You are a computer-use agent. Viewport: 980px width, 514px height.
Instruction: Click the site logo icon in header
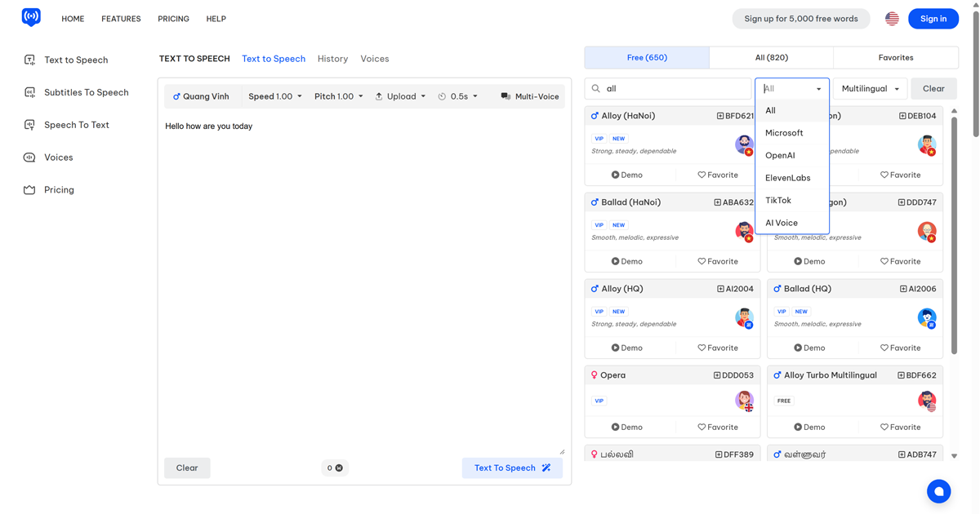click(x=31, y=18)
